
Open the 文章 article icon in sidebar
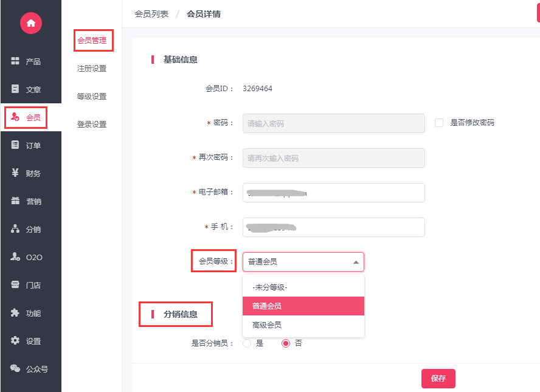click(x=15, y=89)
